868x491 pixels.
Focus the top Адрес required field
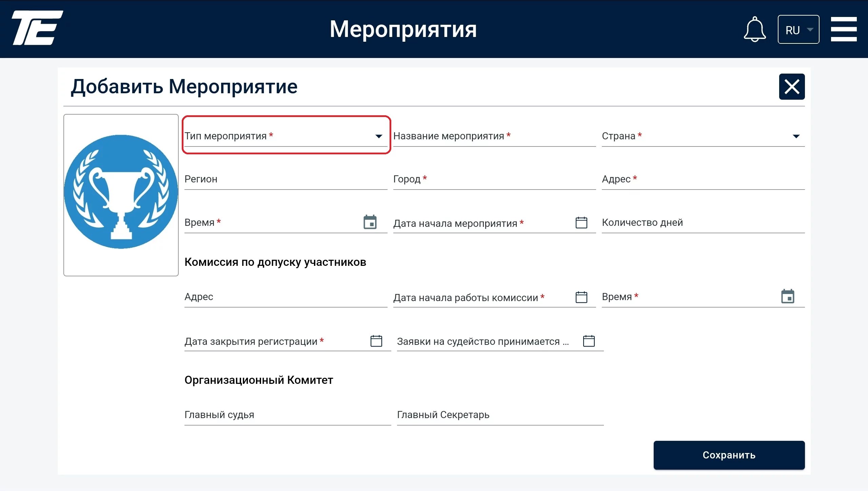703,179
